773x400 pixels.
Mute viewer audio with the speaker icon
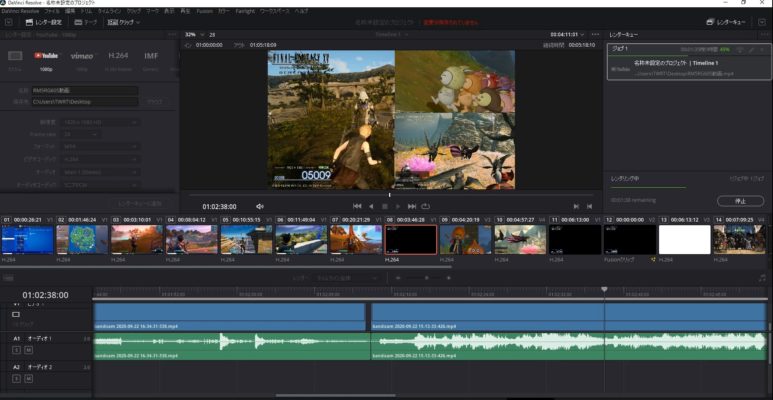(260, 207)
